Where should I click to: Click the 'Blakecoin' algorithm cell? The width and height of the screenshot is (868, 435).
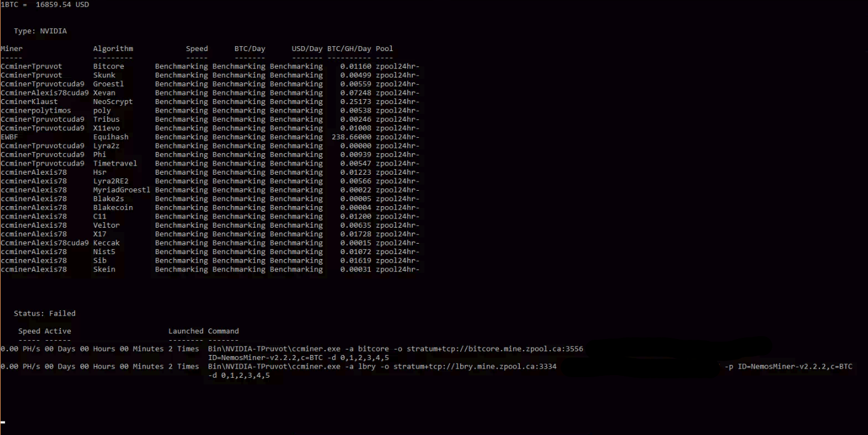tap(113, 207)
